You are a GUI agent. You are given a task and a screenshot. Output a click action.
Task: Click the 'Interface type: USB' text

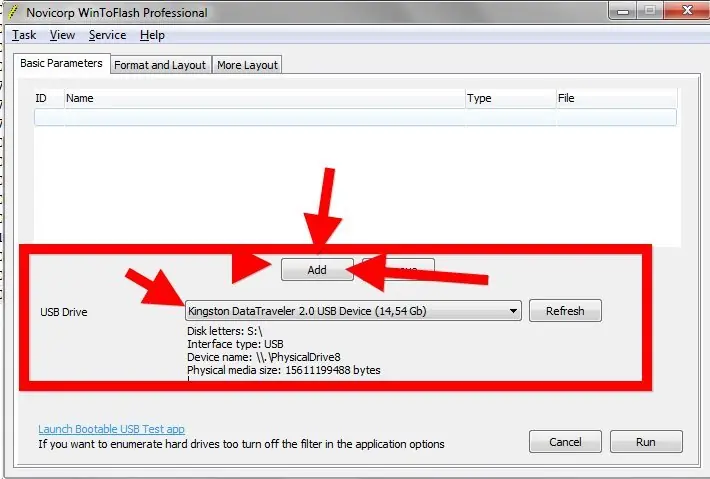coord(235,344)
